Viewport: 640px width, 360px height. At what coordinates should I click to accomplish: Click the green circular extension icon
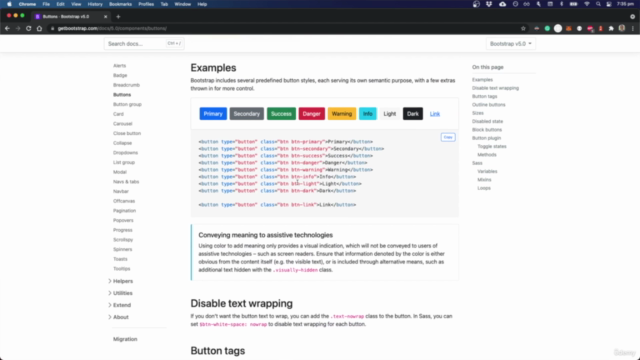pyautogui.click(x=547, y=29)
